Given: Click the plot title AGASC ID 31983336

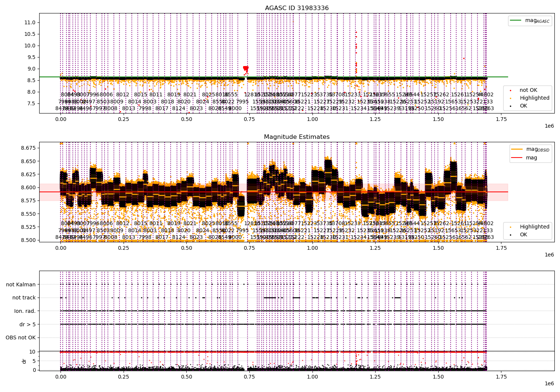Looking at the screenshot, I should tap(297, 8).
